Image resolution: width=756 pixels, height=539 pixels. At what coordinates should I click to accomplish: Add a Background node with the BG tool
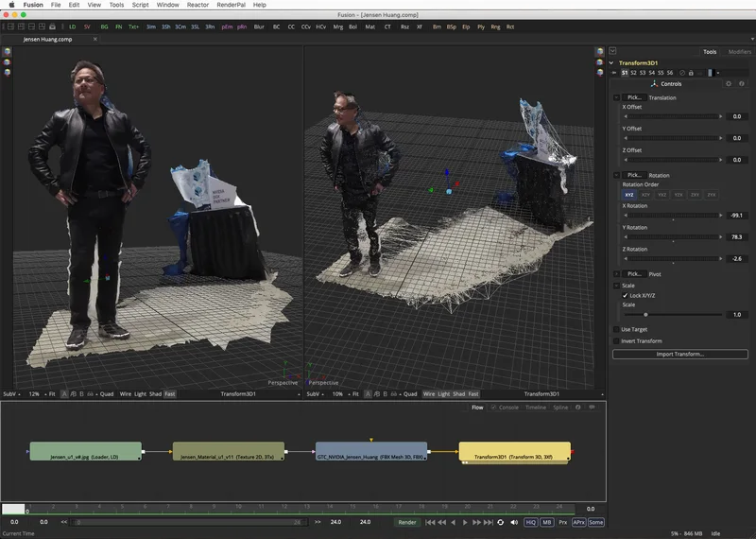(x=104, y=27)
